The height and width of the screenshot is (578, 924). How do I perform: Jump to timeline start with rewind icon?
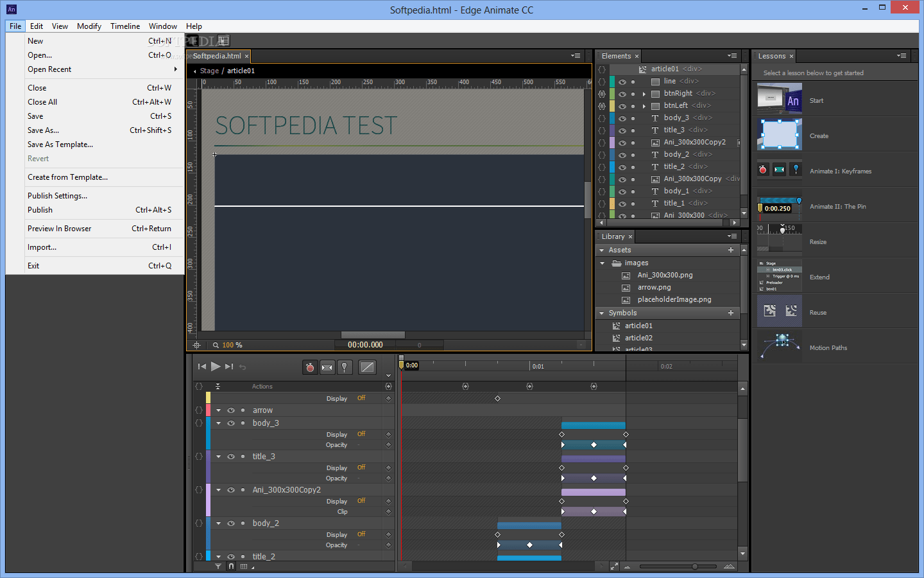point(202,367)
